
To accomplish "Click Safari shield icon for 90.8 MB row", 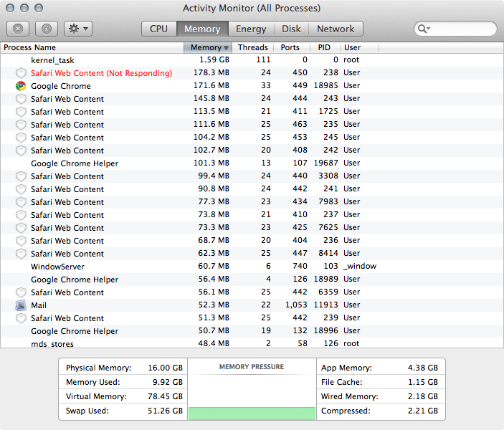I will click(x=21, y=189).
